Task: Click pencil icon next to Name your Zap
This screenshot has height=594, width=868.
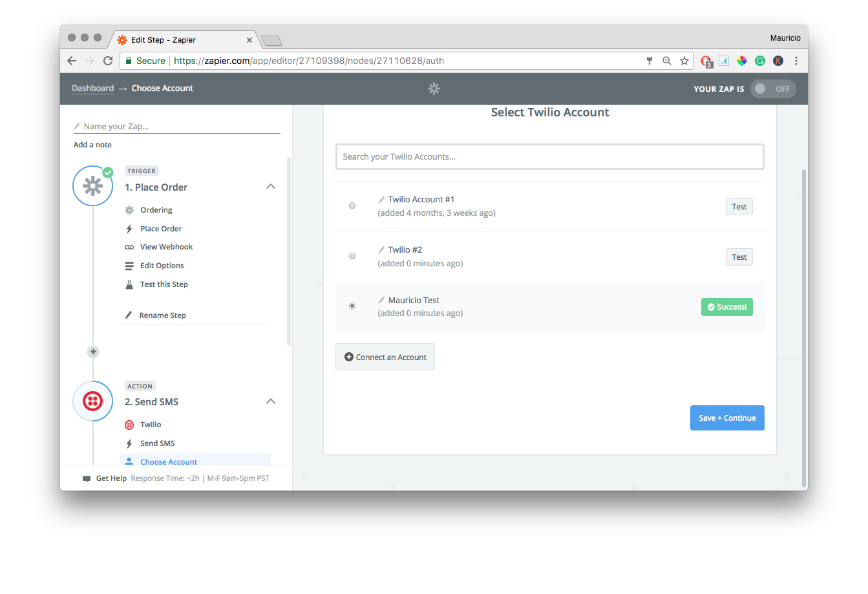Action: [77, 126]
